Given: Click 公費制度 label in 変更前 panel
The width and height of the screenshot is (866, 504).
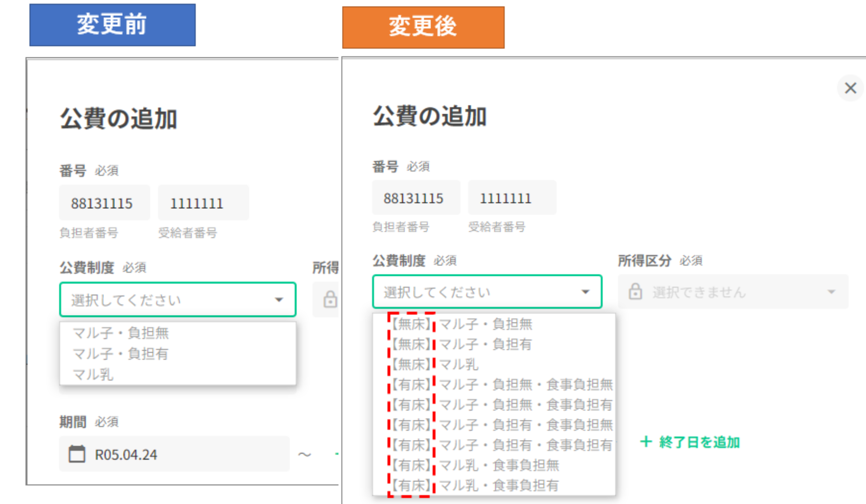Looking at the screenshot, I should [87, 268].
